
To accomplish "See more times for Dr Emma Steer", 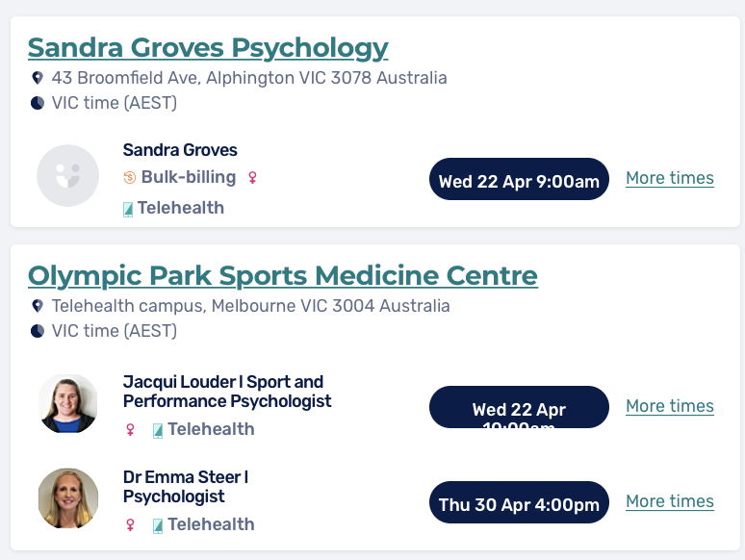I will click(669, 501).
